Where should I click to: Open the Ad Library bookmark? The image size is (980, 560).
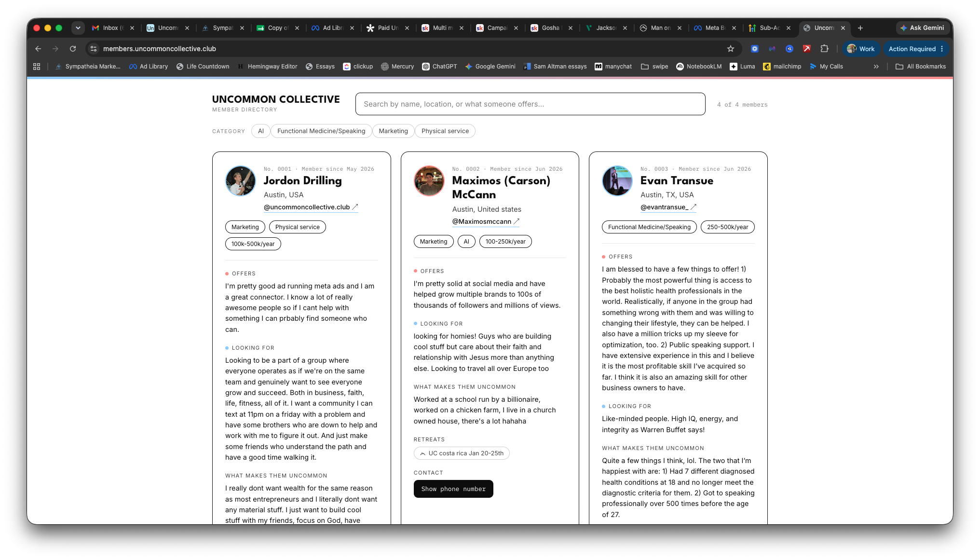(x=149, y=67)
